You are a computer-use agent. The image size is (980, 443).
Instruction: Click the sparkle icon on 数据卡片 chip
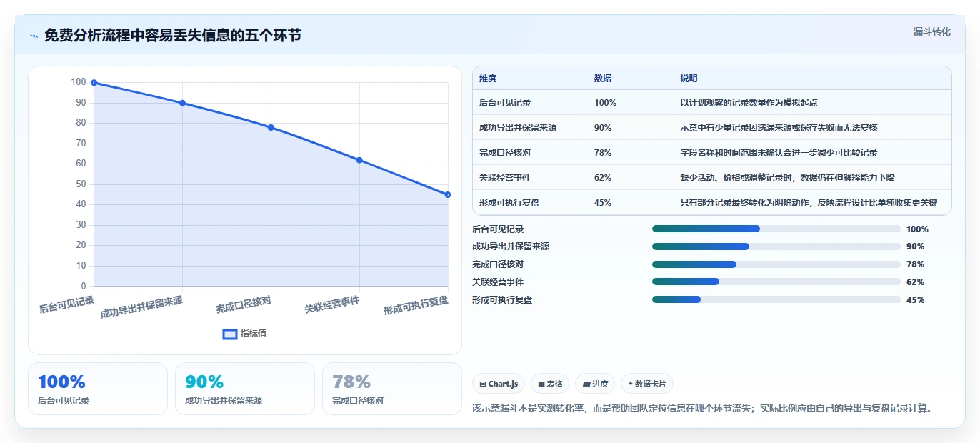[630, 384]
